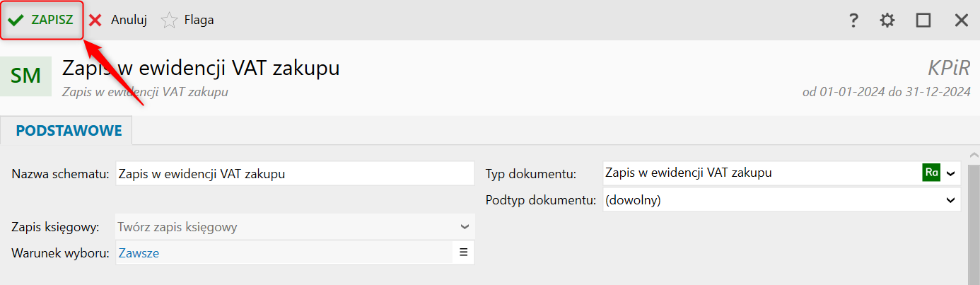This screenshot has height=285, width=980.
Task: Expand Typ dokumentu dropdown arrow
Action: (950, 173)
